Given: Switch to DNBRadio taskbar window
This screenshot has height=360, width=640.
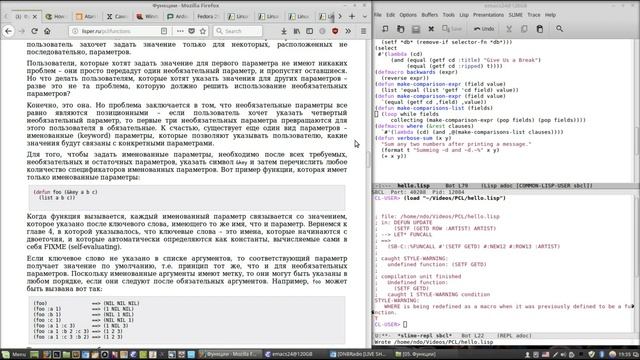Looking at the screenshot, I should click(x=358, y=354).
